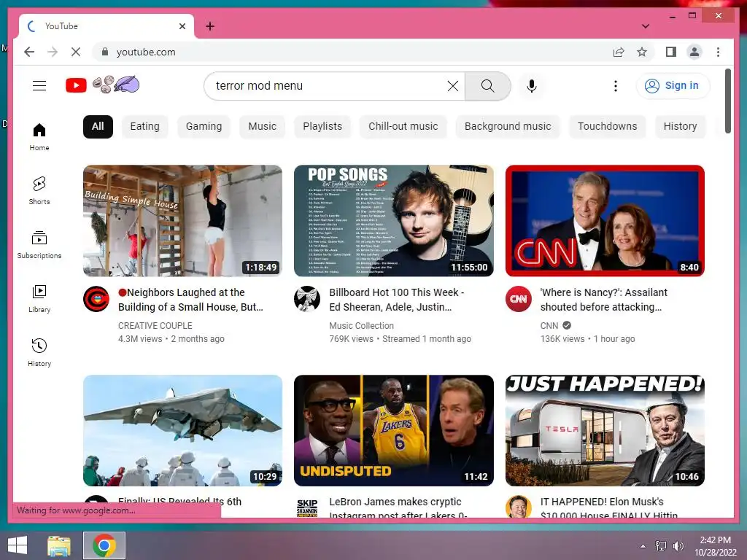The width and height of the screenshot is (747, 560).
Task: Bookmark this tab with star
Action: (642, 52)
